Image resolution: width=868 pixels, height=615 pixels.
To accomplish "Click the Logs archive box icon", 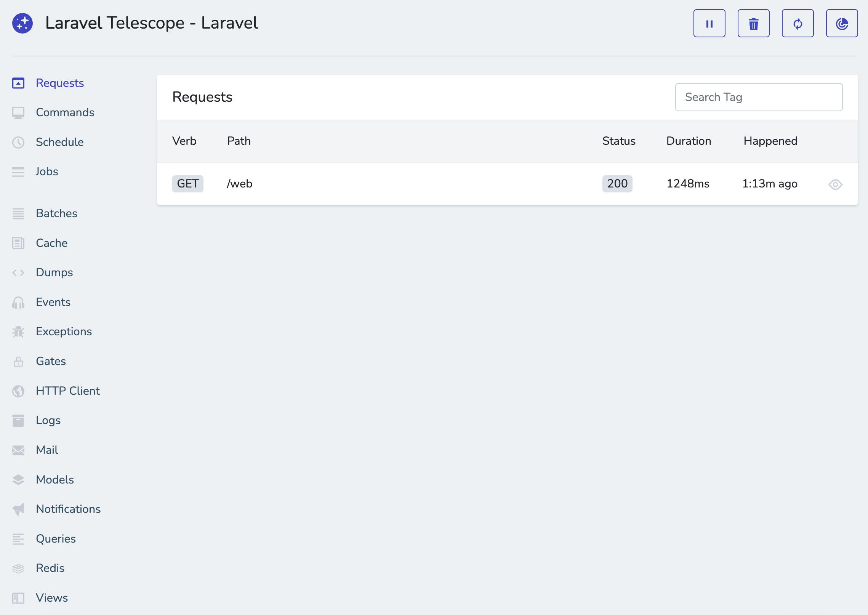I will [18, 420].
